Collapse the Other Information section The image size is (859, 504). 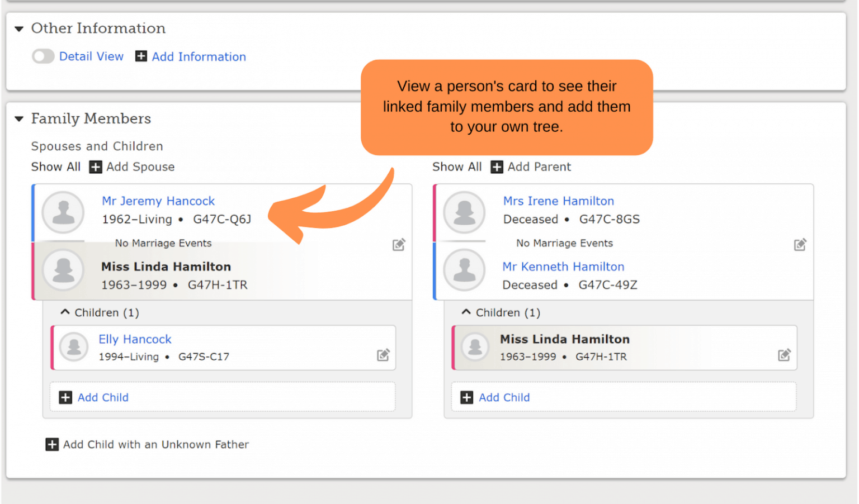pos(19,28)
